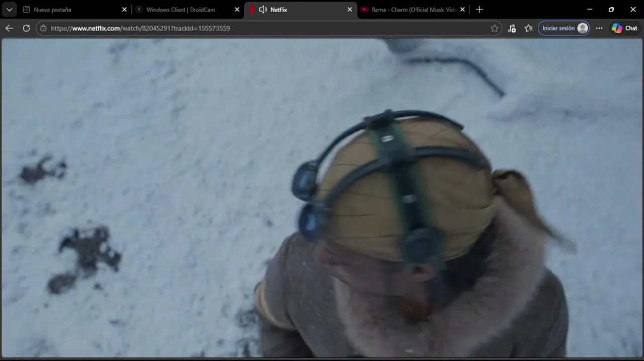This screenshot has width=644, height=361.
Task: Reload the Netflix page
Action: (27, 28)
